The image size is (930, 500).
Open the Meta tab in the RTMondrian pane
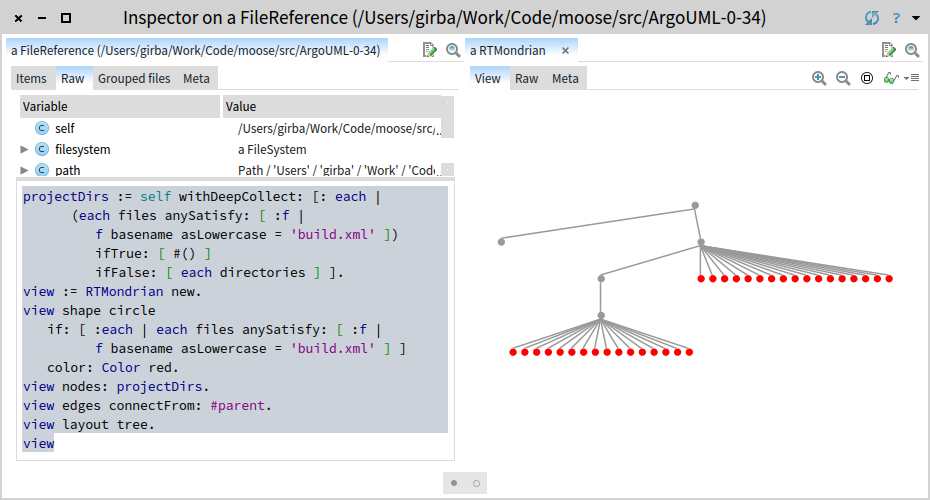[565, 78]
